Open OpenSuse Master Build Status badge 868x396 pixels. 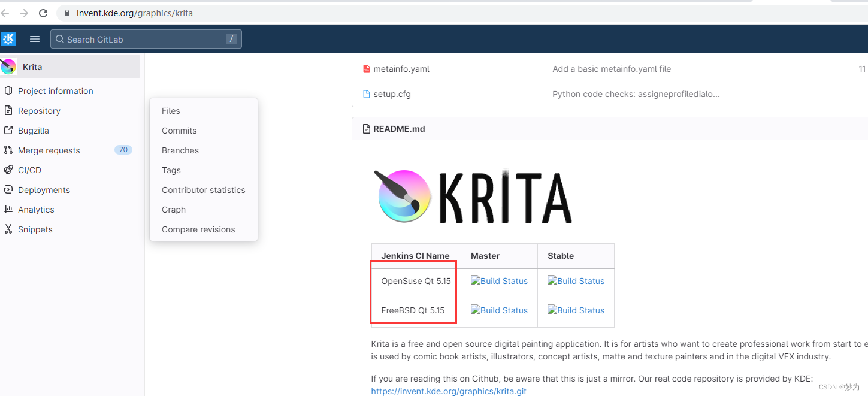click(x=499, y=281)
